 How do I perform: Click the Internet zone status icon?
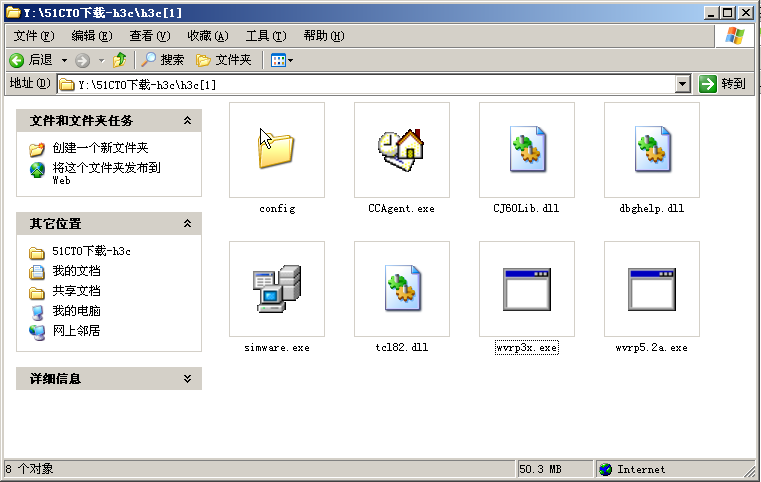coord(605,469)
